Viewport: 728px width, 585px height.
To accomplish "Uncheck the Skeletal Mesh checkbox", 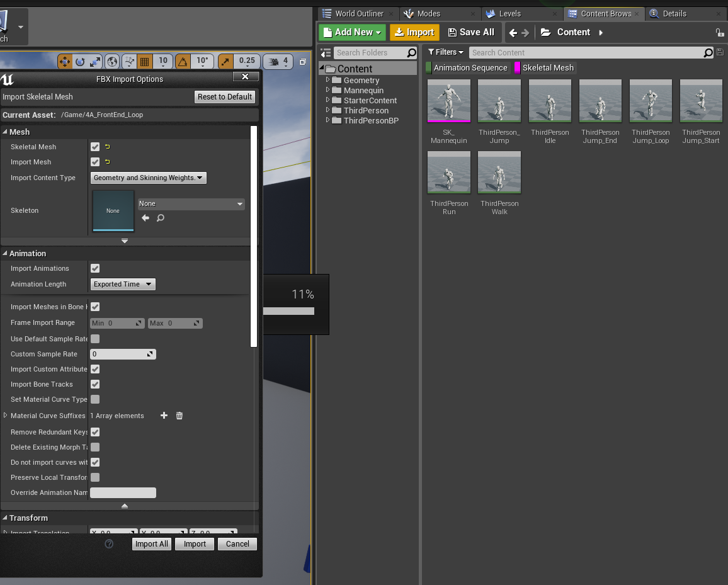I will coord(95,147).
